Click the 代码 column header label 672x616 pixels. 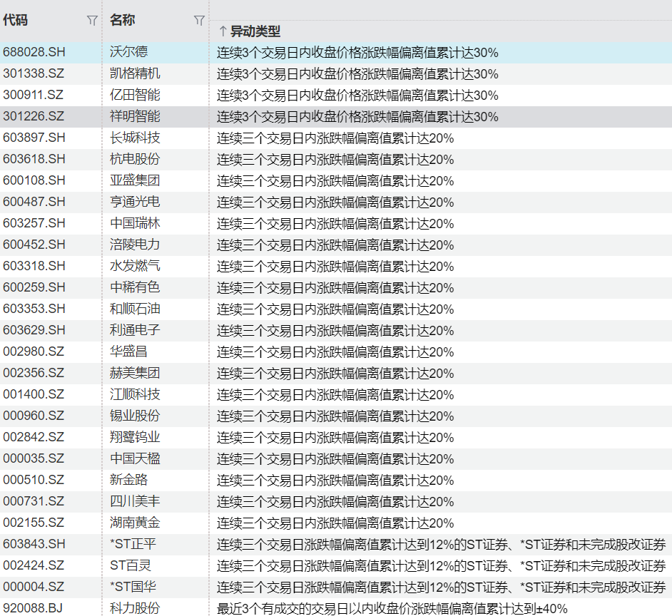pos(16,21)
